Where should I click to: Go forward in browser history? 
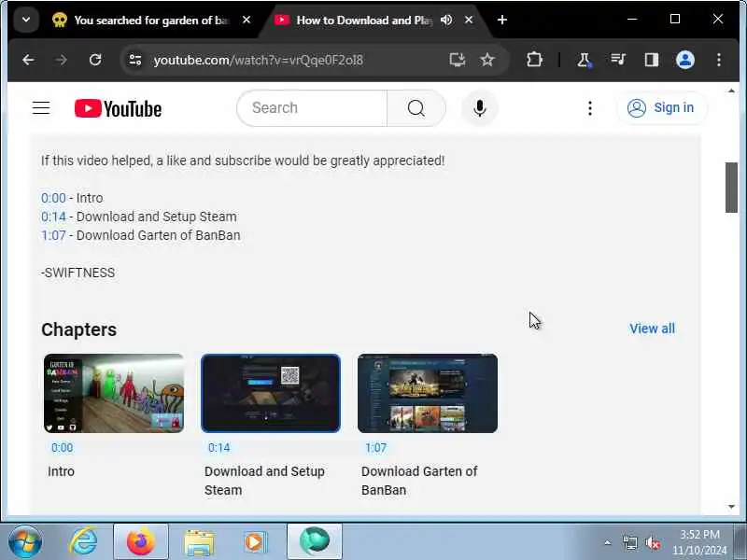[x=62, y=60]
